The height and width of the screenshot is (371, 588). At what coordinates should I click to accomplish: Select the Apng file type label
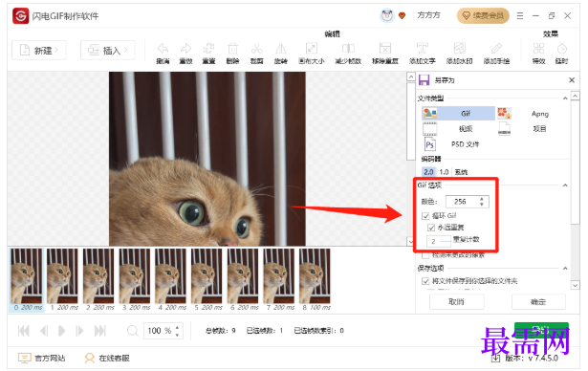pyautogui.click(x=540, y=114)
